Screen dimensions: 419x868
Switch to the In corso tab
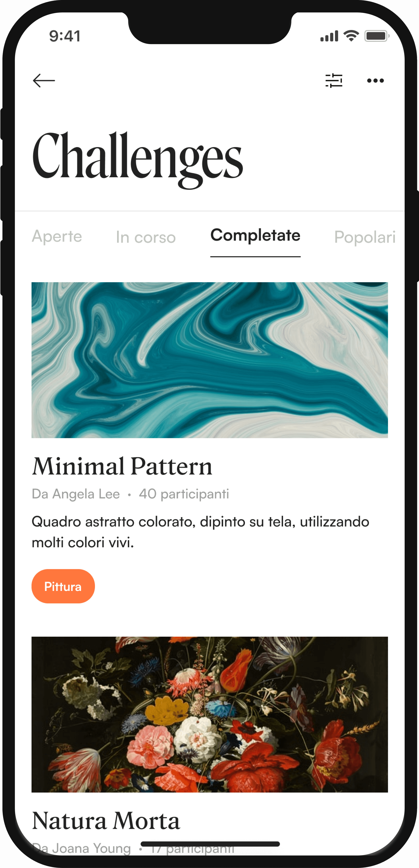(146, 237)
